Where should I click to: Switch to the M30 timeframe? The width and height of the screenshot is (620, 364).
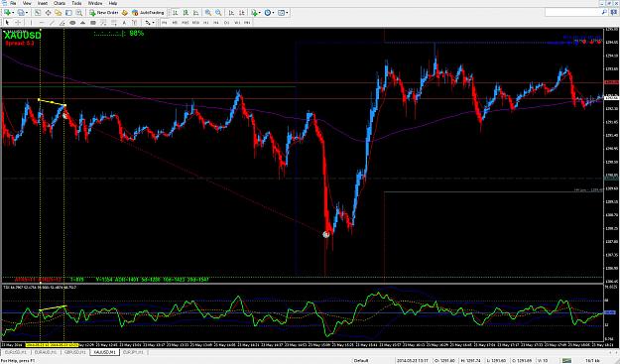click(x=195, y=23)
